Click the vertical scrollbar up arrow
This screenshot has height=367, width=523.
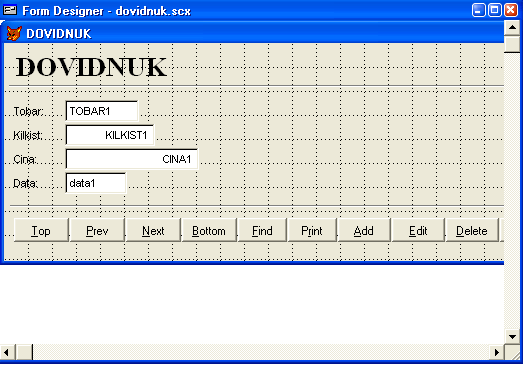[x=512, y=28]
